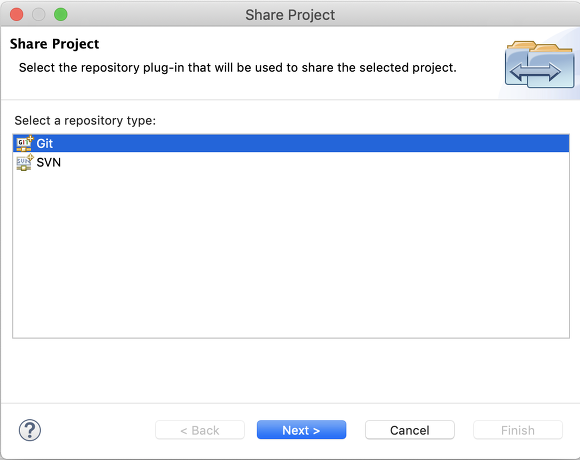Viewport: 580px width, 460px height.
Task: Cancel the Share Project wizard
Action: click(410, 430)
